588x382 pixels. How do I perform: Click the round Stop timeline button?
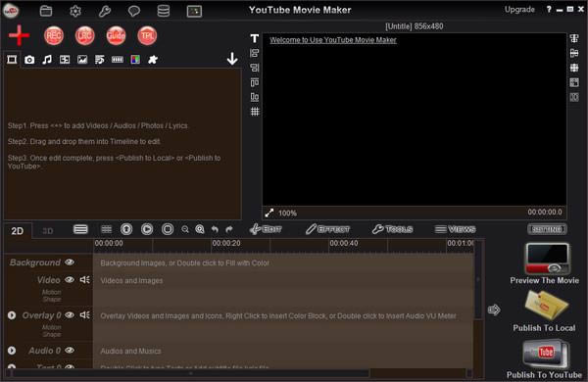[168, 229]
